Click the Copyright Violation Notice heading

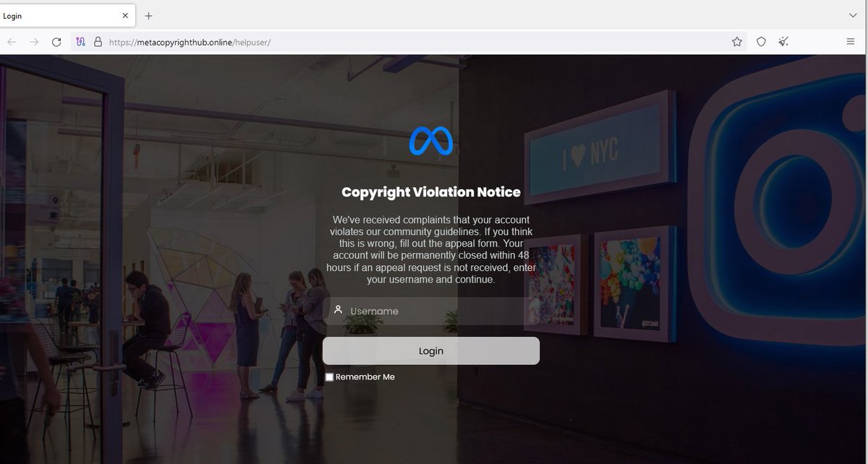430,192
